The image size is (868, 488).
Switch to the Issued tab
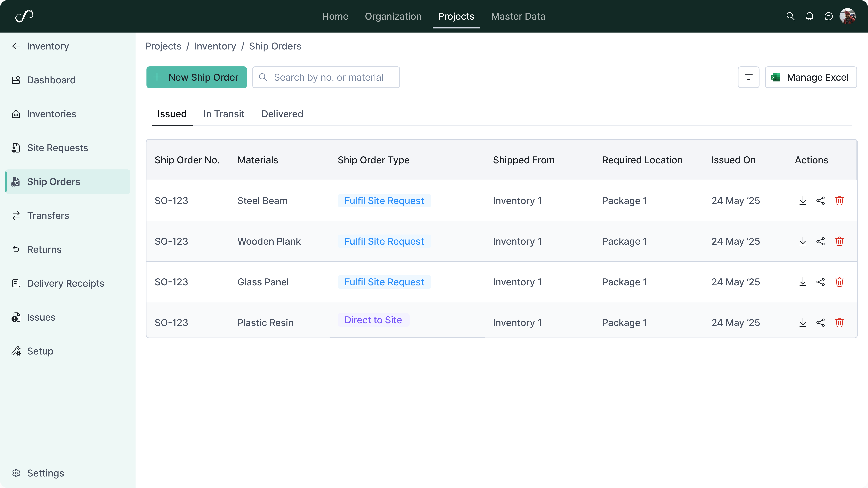[172, 114]
